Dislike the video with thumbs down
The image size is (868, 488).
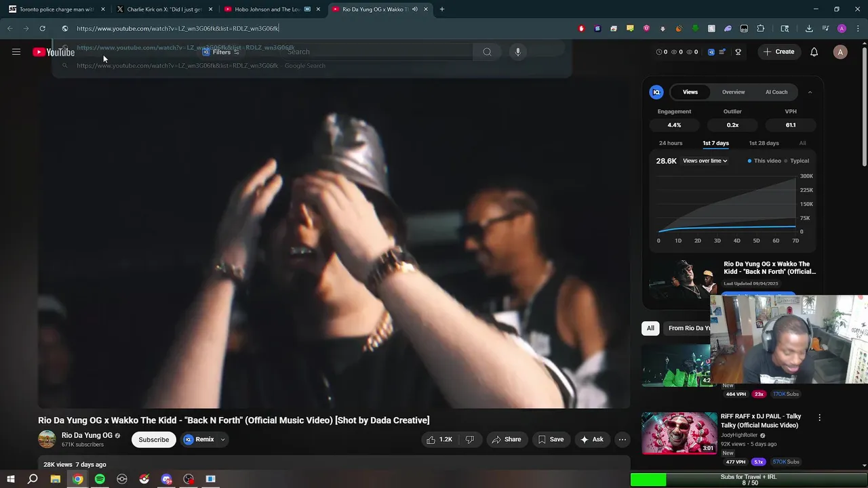click(470, 439)
